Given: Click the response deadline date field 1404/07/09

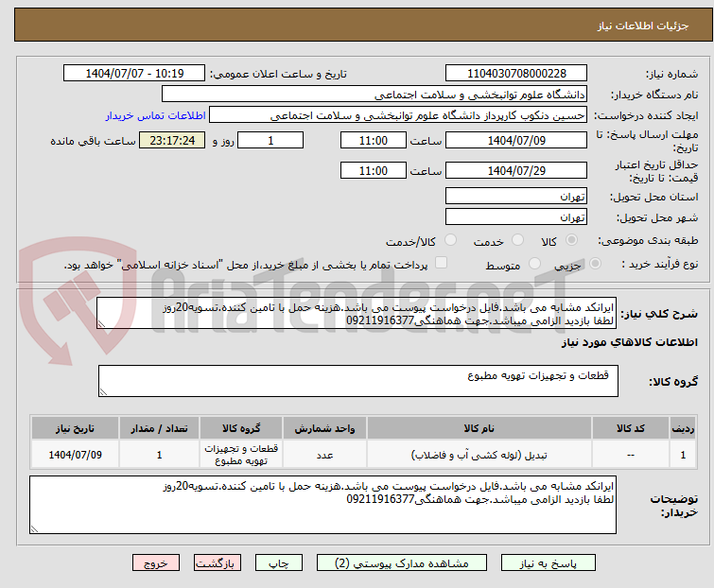Looking at the screenshot, I should point(515,141).
